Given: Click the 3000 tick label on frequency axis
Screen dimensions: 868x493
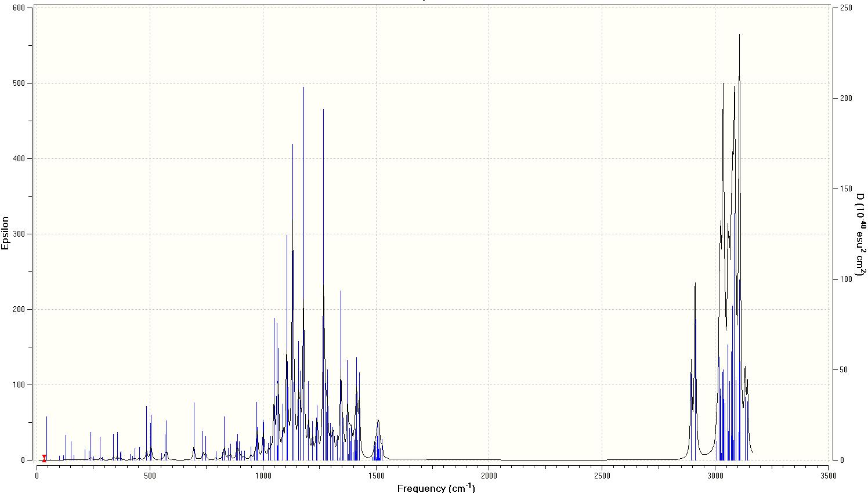Looking at the screenshot, I should [715, 476].
